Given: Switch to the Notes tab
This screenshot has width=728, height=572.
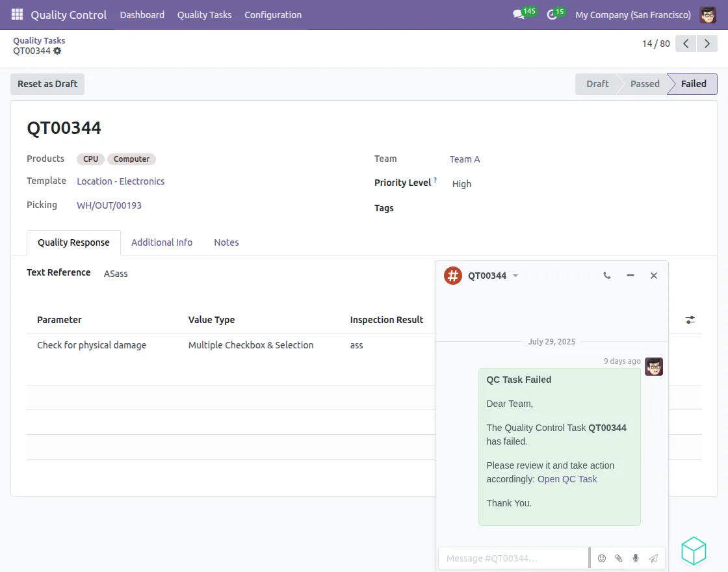Looking at the screenshot, I should [x=226, y=242].
